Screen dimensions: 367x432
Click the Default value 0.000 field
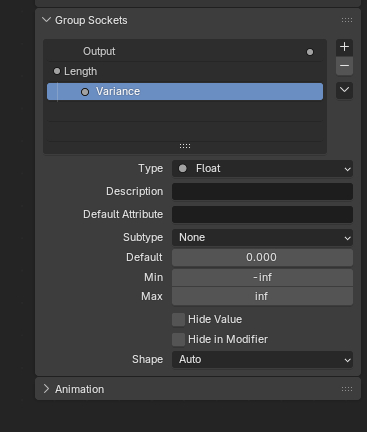point(262,257)
